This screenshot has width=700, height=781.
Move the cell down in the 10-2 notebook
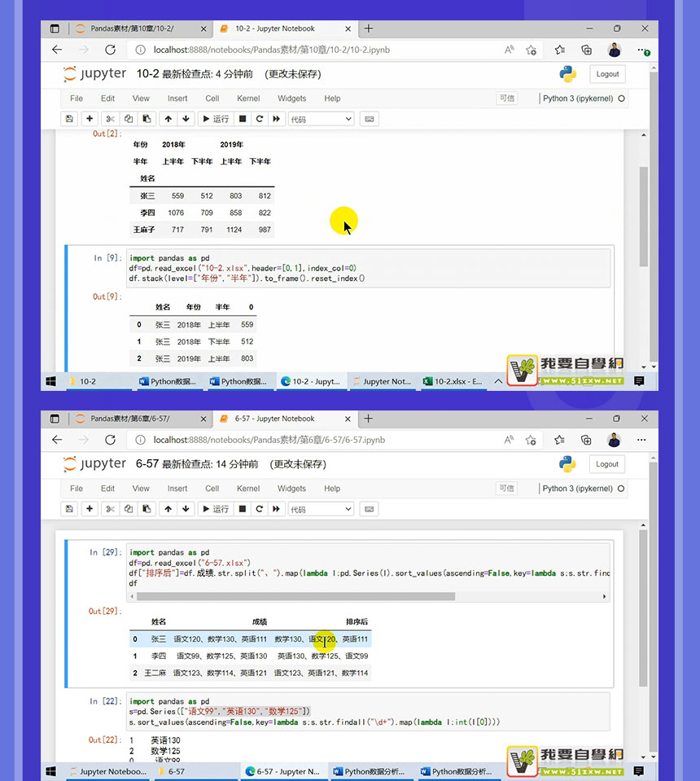pos(186,119)
